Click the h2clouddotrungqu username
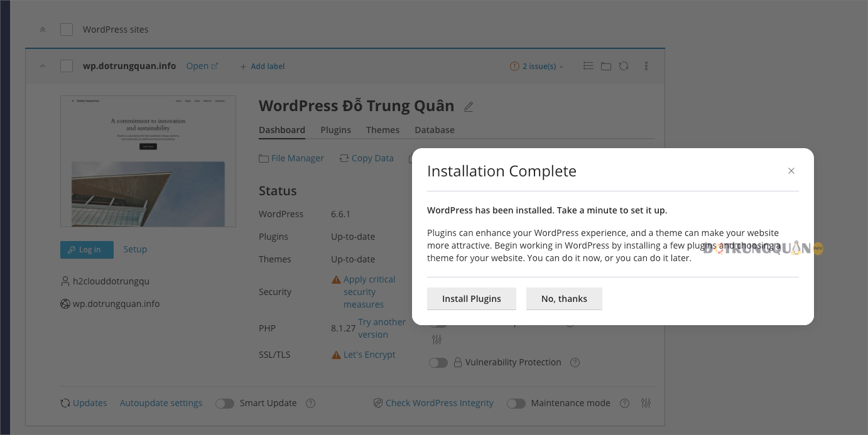868x435 pixels. [111, 281]
